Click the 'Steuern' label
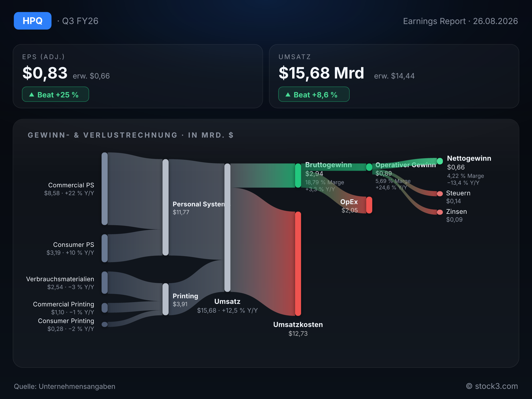The height and width of the screenshot is (399, 532). pyautogui.click(x=458, y=193)
